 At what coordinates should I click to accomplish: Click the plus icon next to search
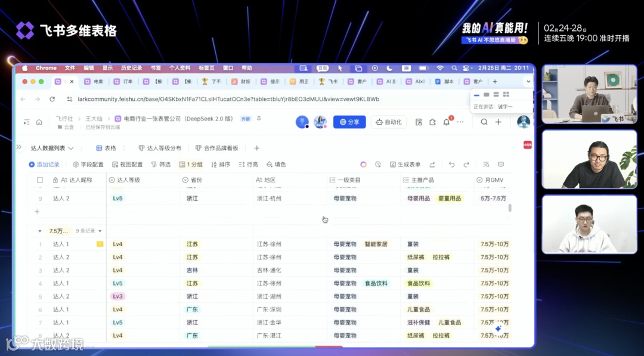coord(498,122)
